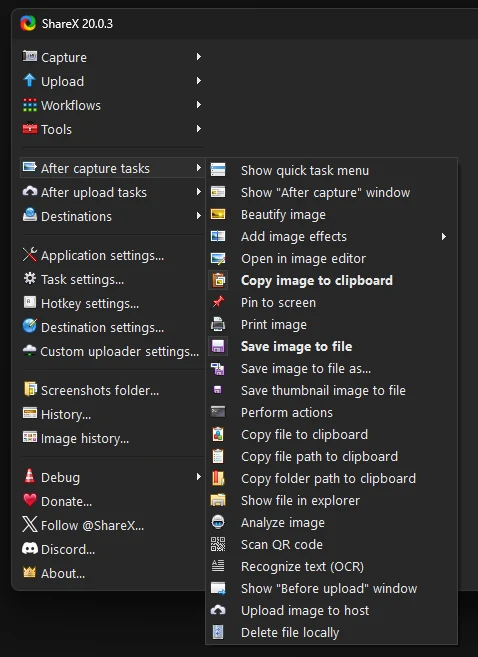Select Perform actions menu entry
Image resolution: width=478 pixels, height=657 pixels.
coord(331,412)
